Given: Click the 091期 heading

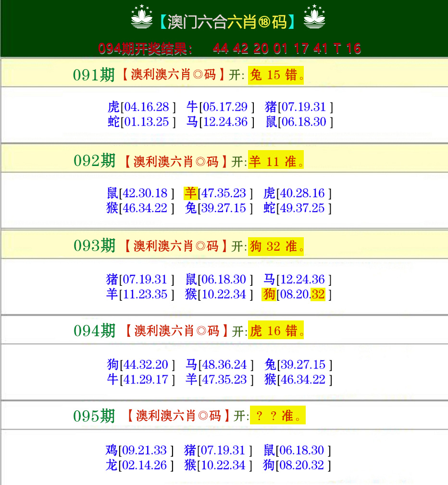Looking at the screenshot, I should click(94, 75).
